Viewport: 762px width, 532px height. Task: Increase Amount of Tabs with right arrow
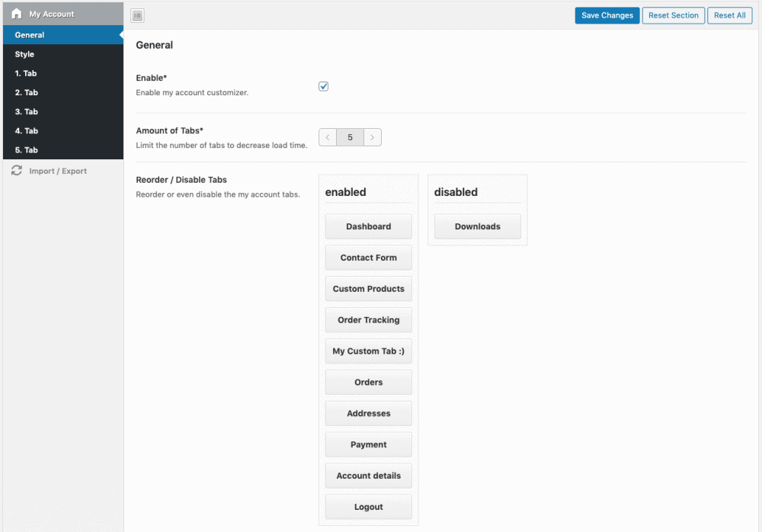pos(373,137)
